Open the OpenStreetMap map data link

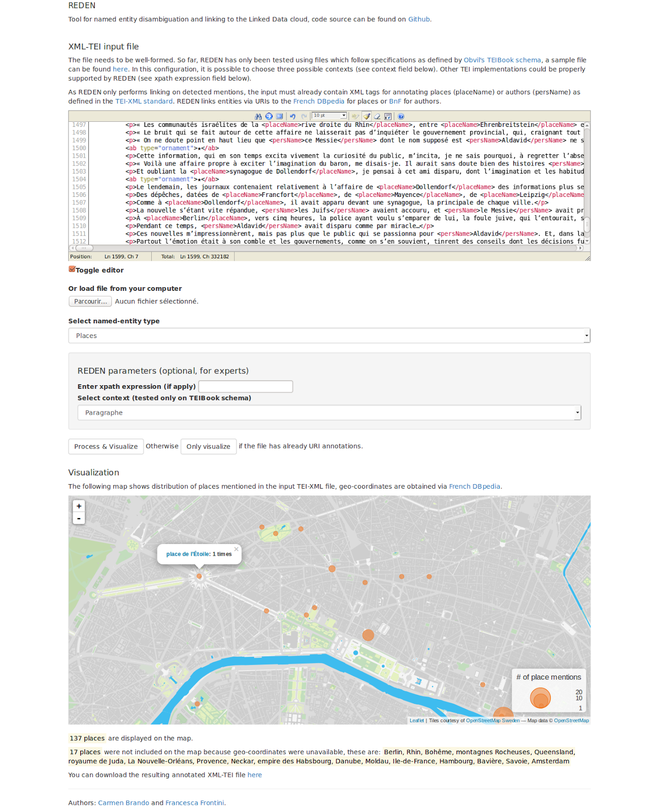571,721
